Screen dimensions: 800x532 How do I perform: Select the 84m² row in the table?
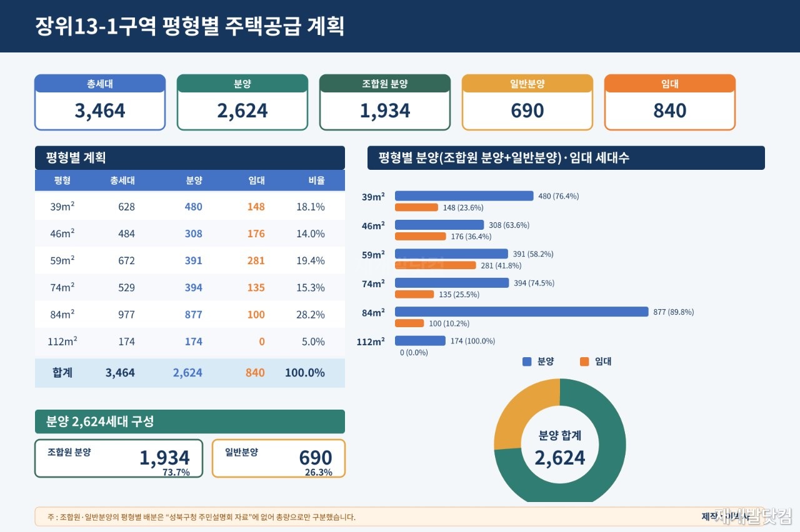(x=190, y=315)
